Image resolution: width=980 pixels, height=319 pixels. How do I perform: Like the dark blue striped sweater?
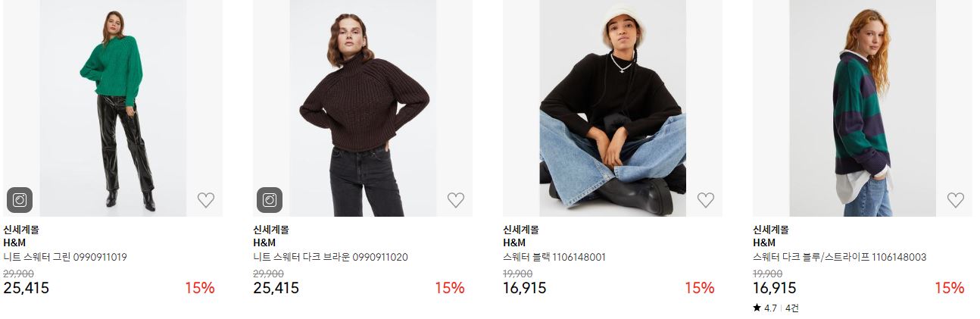[956, 200]
